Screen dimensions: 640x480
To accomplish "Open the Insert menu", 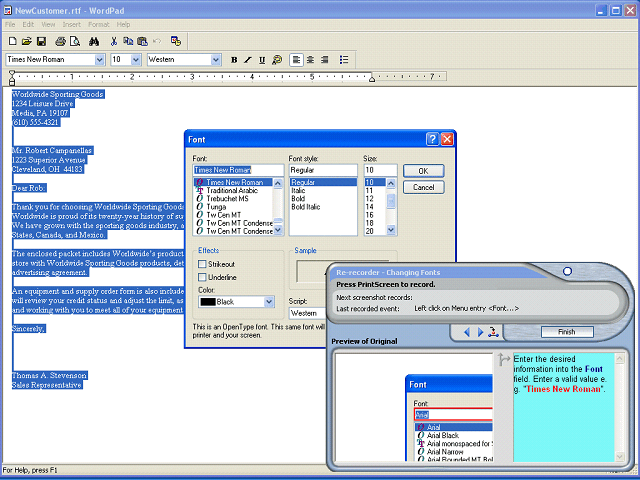I will point(71,24).
